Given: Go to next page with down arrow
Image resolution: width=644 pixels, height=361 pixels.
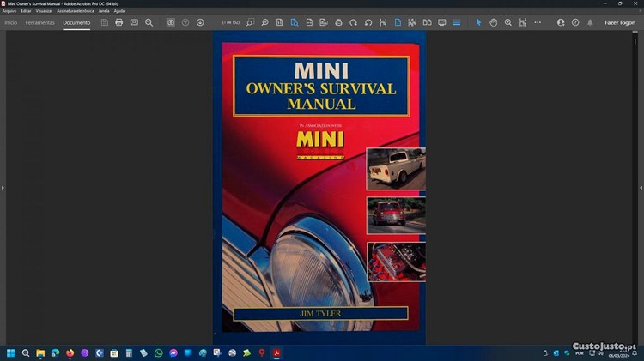Looking at the screenshot, I should [x=200, y=22].
